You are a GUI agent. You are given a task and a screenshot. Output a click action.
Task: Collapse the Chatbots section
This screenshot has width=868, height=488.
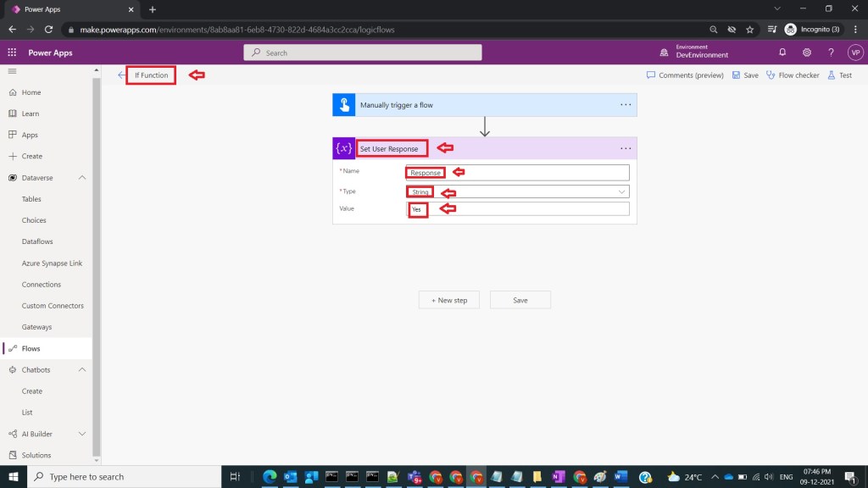82,370
